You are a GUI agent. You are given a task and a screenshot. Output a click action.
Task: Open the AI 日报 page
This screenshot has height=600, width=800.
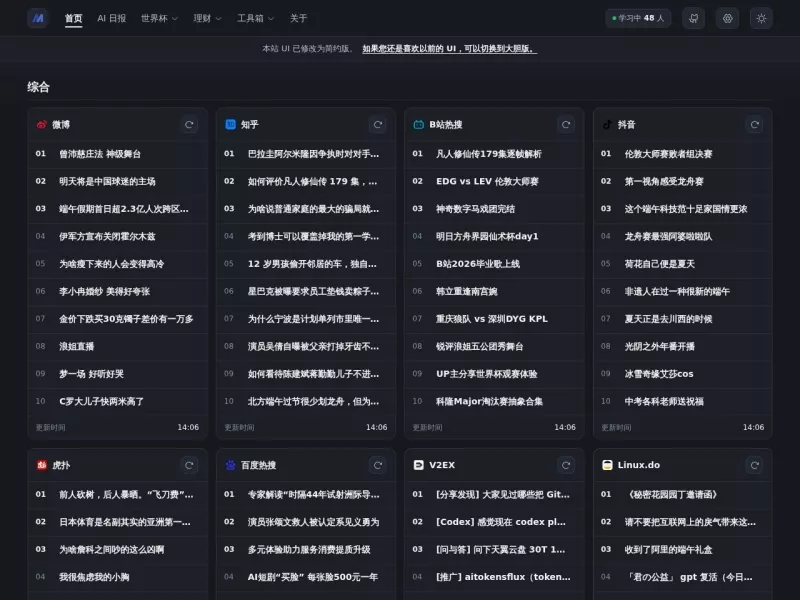coord(112,18)
